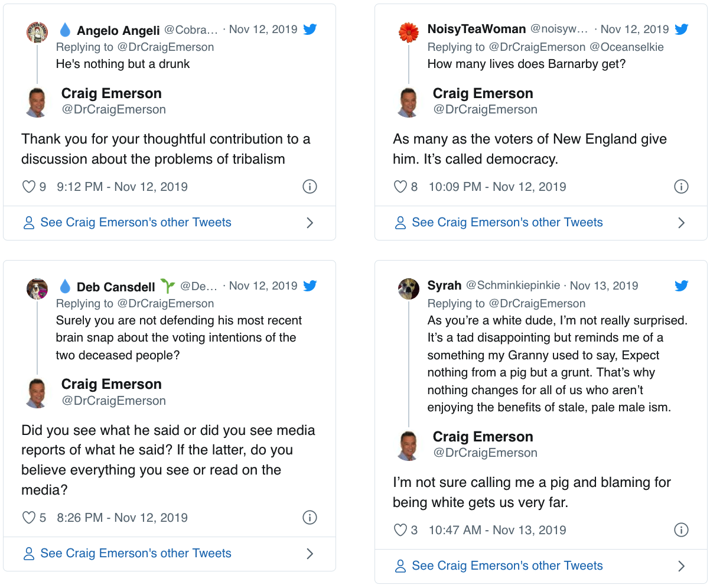This screenshot has width=710, height=588.
Task: Click NoisyTeaWoman's flower avatar
Action: [x=409, y=32]
